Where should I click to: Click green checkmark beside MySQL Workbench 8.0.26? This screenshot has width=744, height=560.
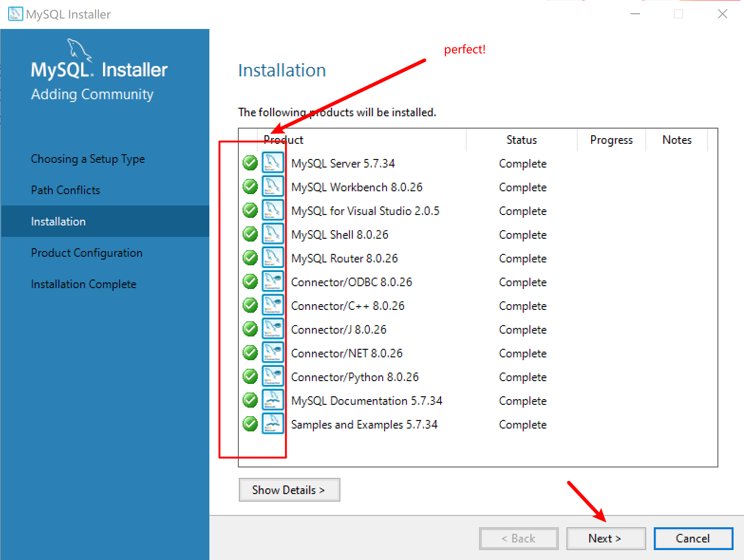(x=250, y=187)
